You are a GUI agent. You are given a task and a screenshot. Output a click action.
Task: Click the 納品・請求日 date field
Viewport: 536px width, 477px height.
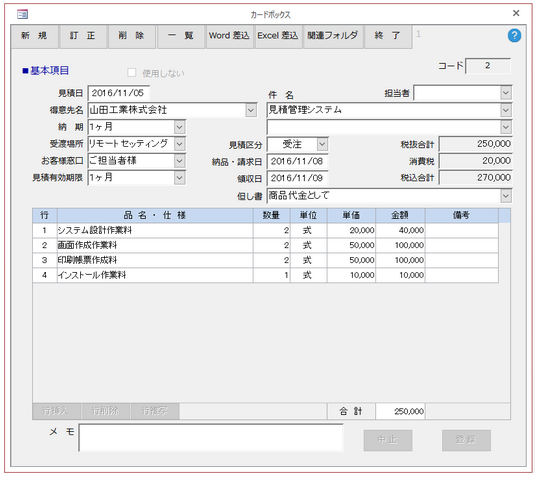[x=297, y=161]
